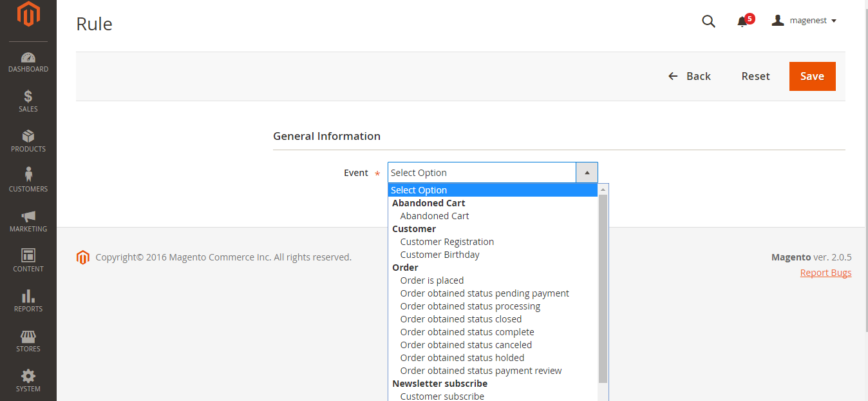This screenshot has width=868, height=401.
Task: Open the Stores menu
Action: [28, 341]
